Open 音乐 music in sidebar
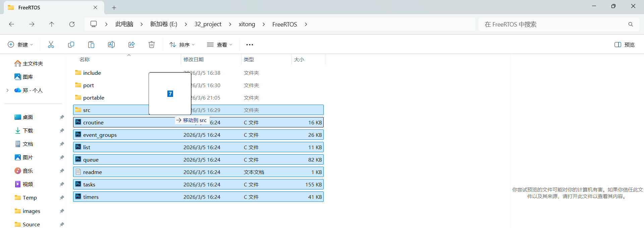 (x=24, y=171)
